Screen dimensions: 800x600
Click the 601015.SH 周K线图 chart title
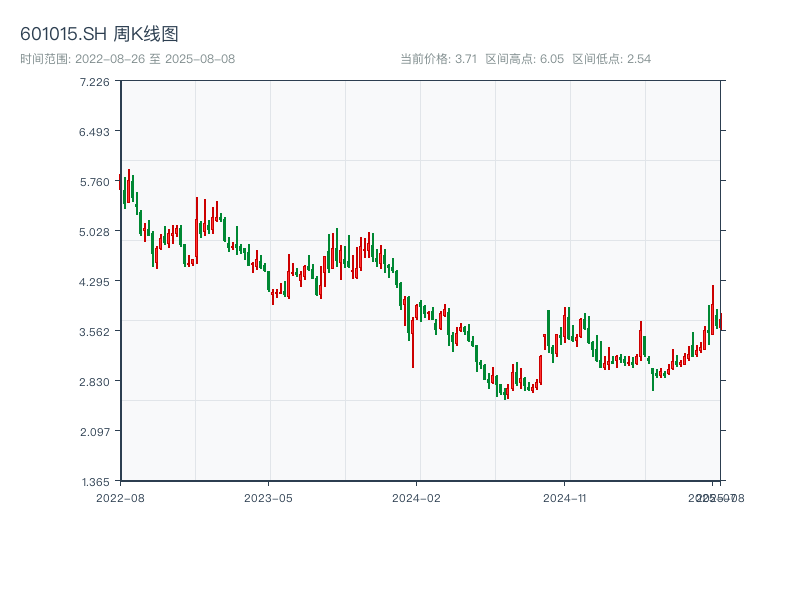click(100, 35)
